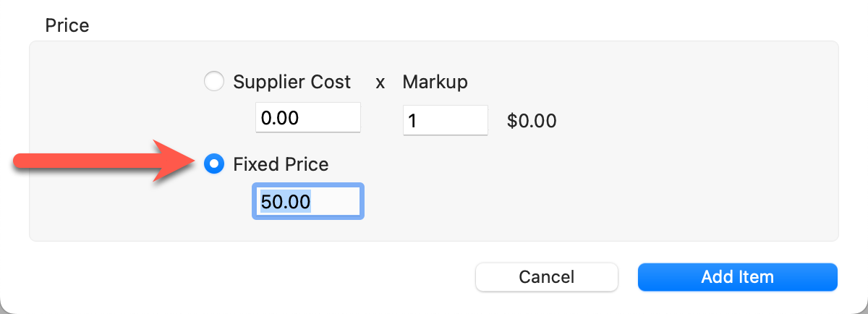Select the Supplier Cost radio button
Viewport: 868px width, 314px height.
point(214,82)
